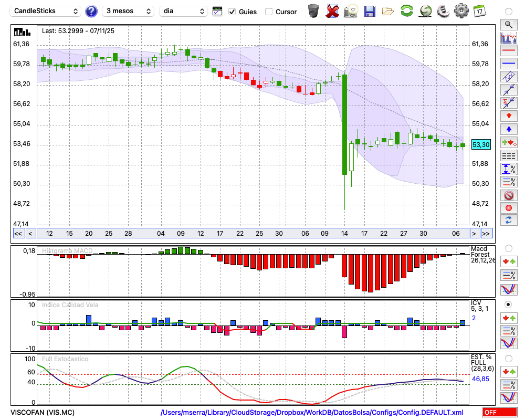The image size is (525, 420).
Task: Open the 3 mesos period dropdown
Action: [x=128, y=11]
